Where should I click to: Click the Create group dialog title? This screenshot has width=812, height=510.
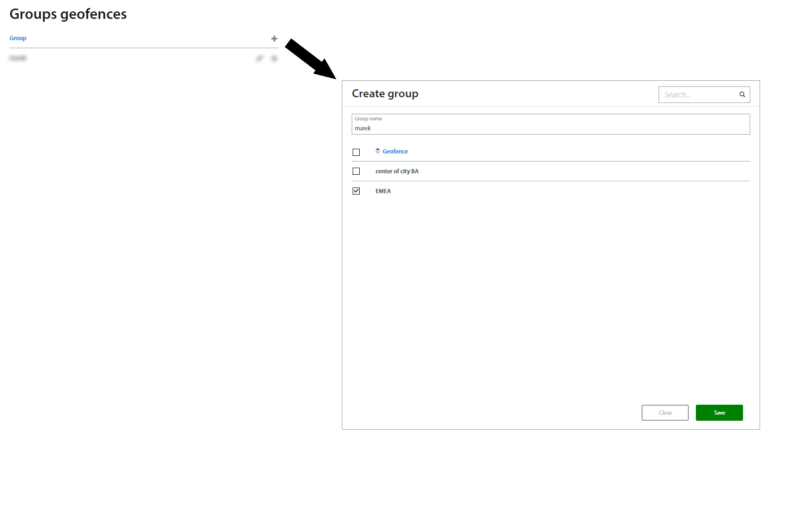click(385, 93)
